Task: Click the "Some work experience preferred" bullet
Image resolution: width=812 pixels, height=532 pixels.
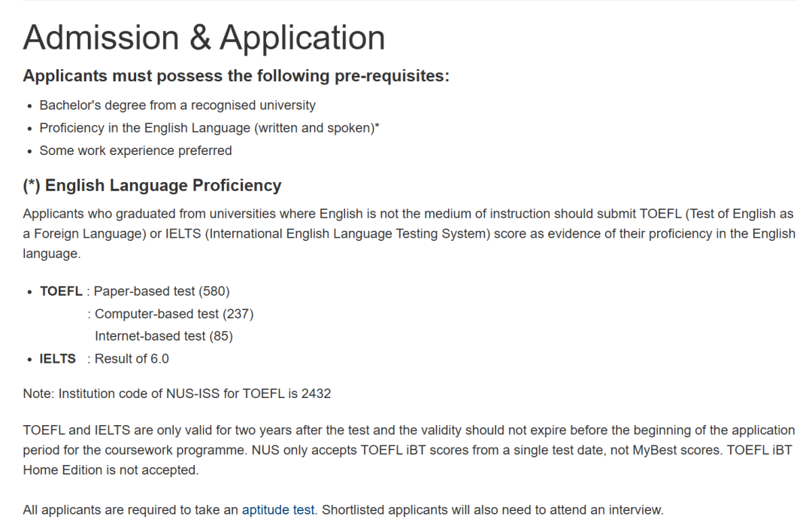Action: [135, 150]
